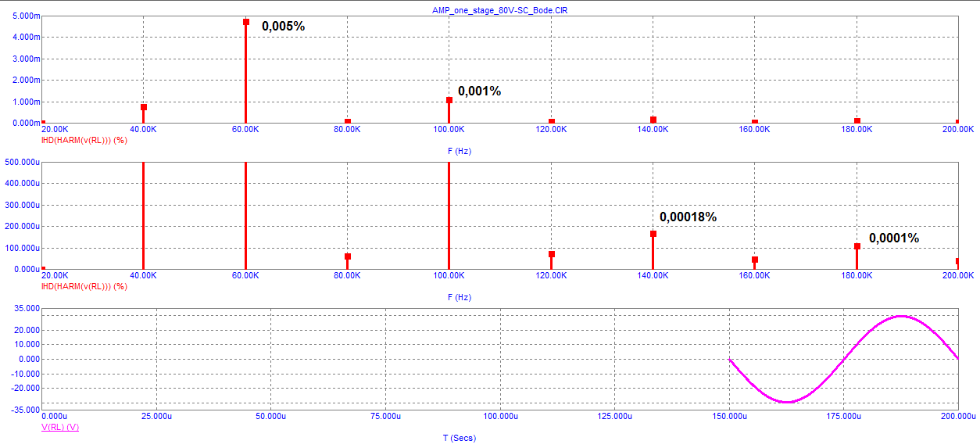Click the 25.000u time axis tick
The height and width of the screenshot is (448, 980).
[156, 417]
